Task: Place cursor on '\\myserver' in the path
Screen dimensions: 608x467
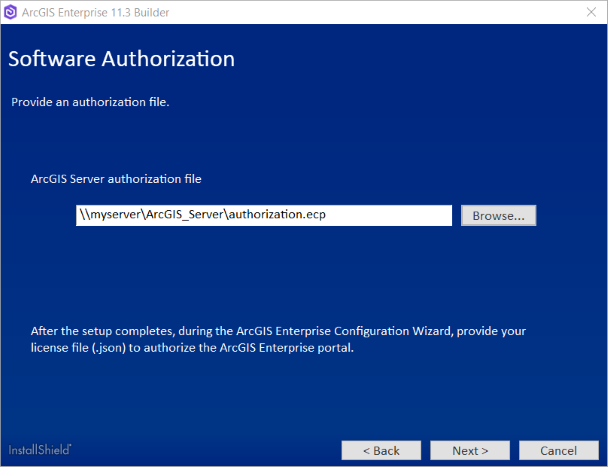Action: (x=105, y=215)
